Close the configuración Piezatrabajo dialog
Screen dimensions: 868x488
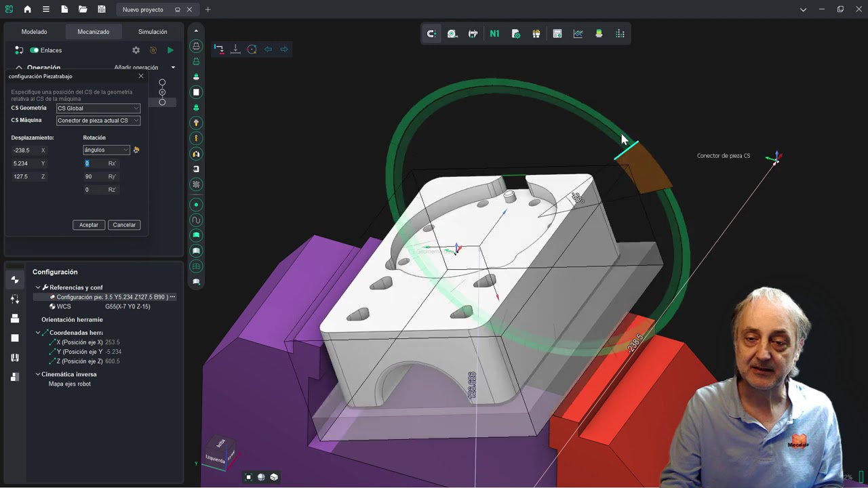[x=141, y=76]
